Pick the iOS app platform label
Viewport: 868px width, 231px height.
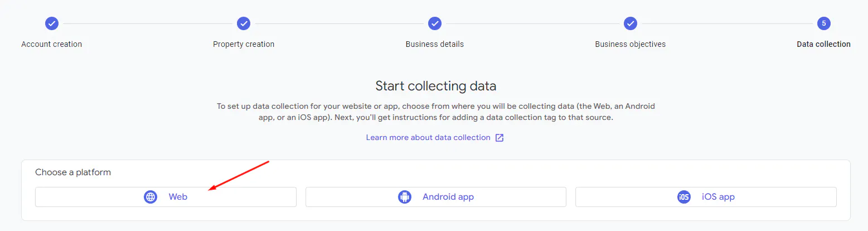pyautogui.click(x=718, y=197)
